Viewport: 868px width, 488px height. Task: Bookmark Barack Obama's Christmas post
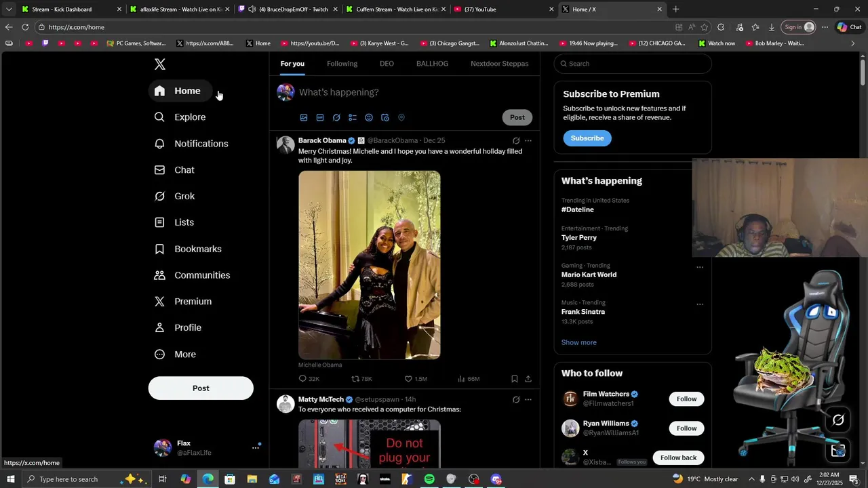[515, 379]
